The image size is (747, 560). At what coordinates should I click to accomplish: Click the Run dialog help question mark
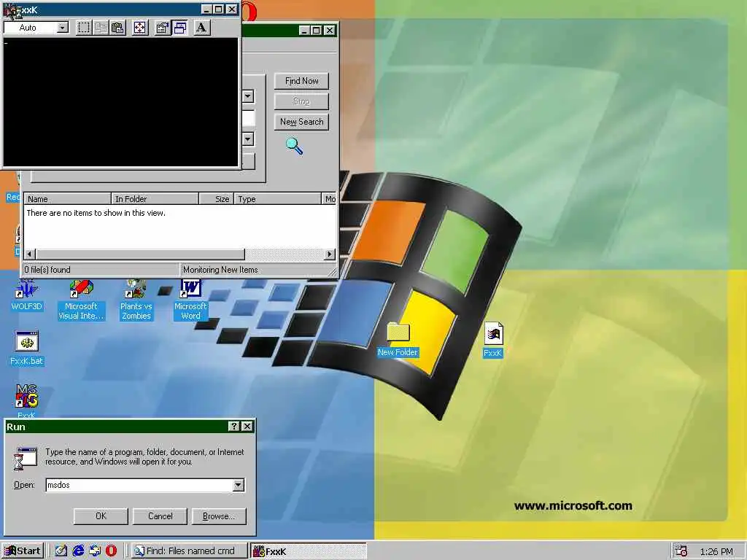pyautogui.click(x=234, y=426)
